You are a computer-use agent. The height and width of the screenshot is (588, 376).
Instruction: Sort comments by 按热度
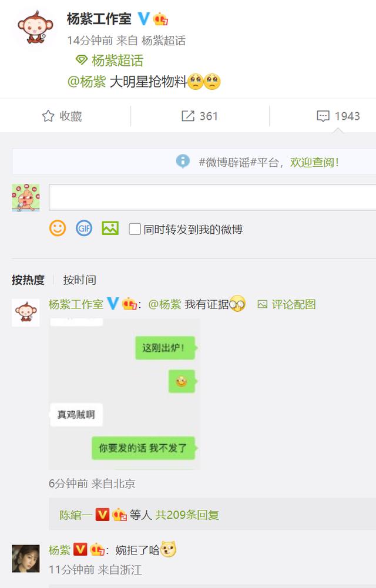pos(28,280)
